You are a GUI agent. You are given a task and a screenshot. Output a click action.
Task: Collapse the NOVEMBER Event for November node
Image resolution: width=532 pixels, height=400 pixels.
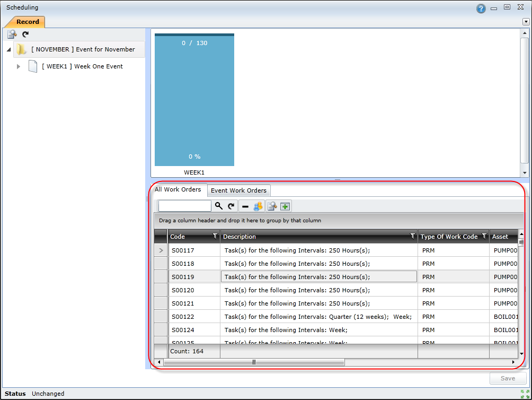pyautogui.click(x=8, y=49)
